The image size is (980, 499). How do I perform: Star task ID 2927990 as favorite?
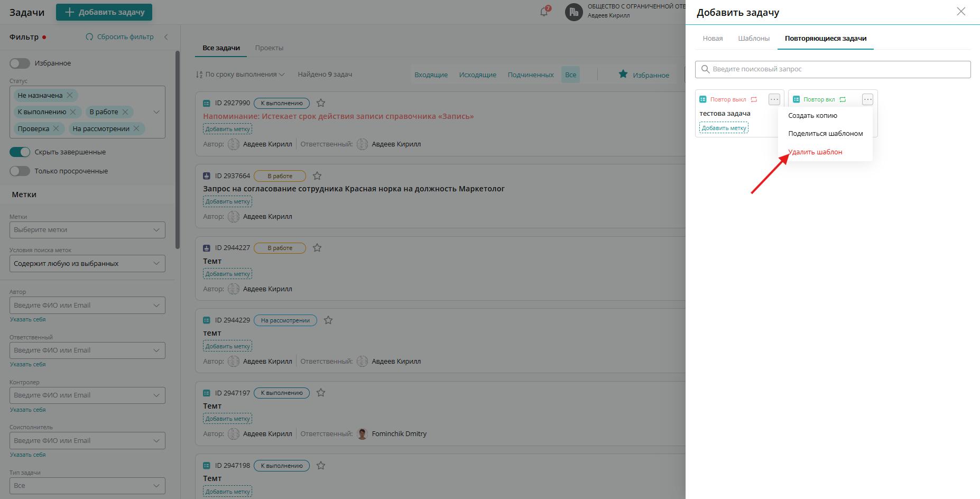click(321, 103)
